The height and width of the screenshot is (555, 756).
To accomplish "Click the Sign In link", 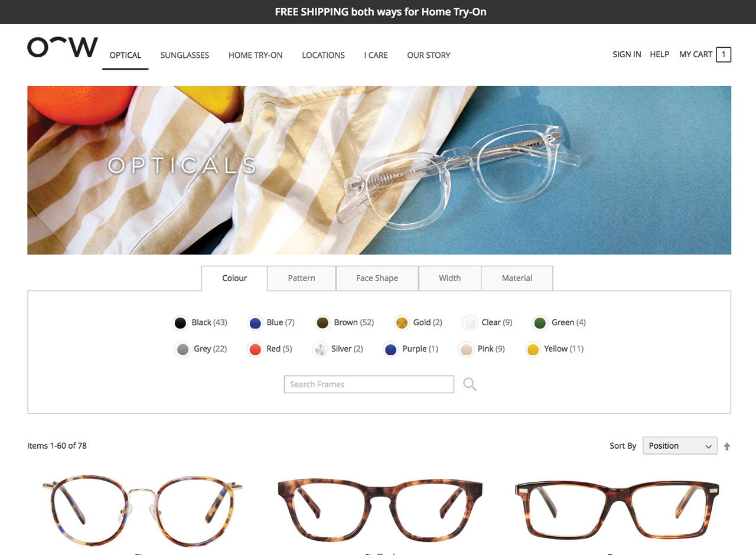I will [x=627, y=54].
